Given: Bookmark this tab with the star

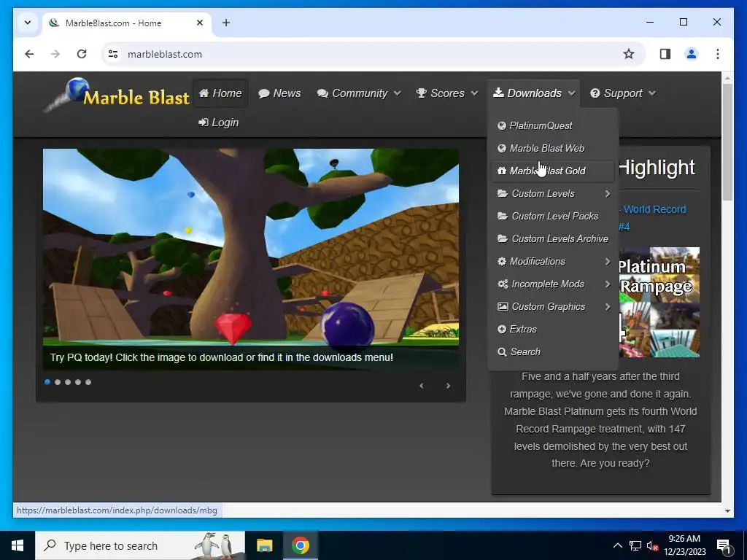Looking at the screenshot, I should tap(629, 54).
